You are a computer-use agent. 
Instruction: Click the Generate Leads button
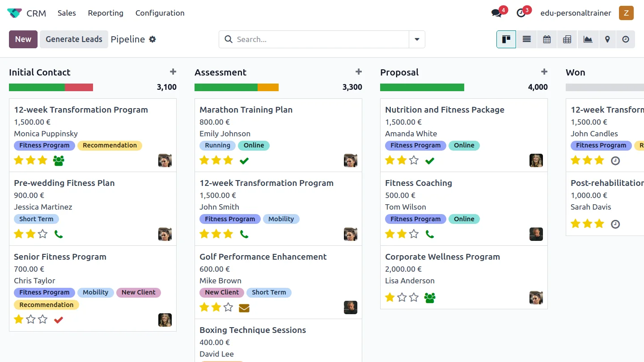point(74,39)
